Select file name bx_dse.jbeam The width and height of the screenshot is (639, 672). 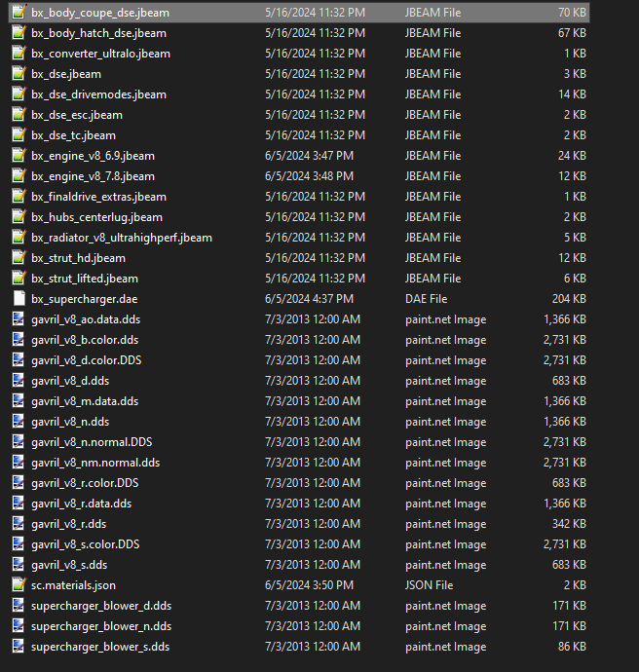[x=66, y=74]
